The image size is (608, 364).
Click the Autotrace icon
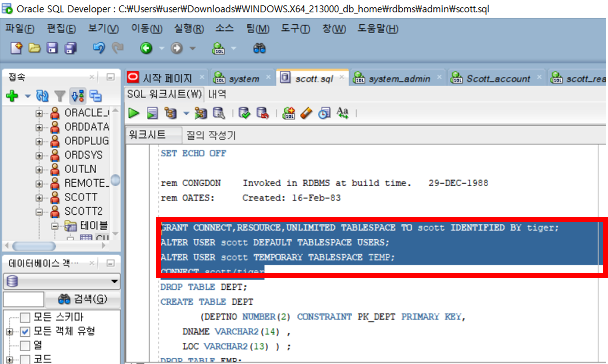coord(201,113)
